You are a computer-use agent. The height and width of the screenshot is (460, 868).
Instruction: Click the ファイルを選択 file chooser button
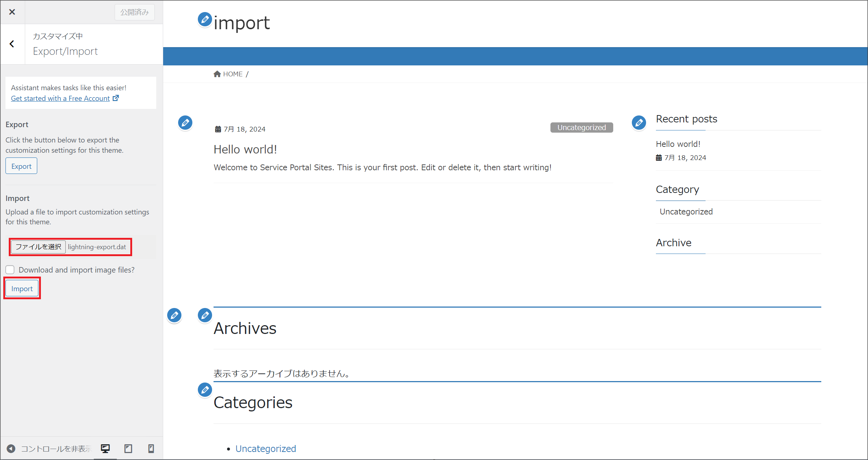click(38, 247)
